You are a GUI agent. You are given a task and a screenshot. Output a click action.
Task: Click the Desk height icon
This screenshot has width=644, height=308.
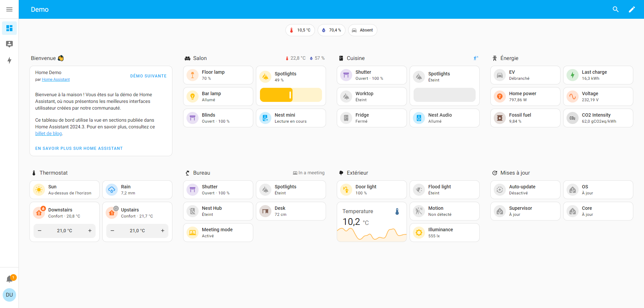coord(265,211)
